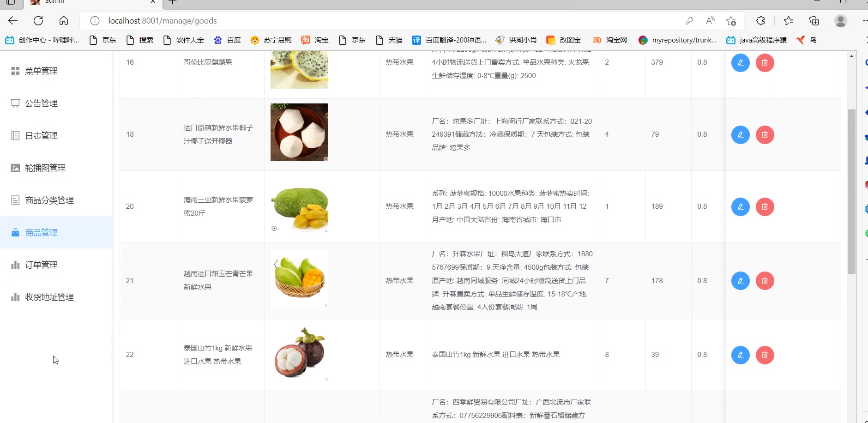Edit product row 20 jackfruit item

coord(740,207)
